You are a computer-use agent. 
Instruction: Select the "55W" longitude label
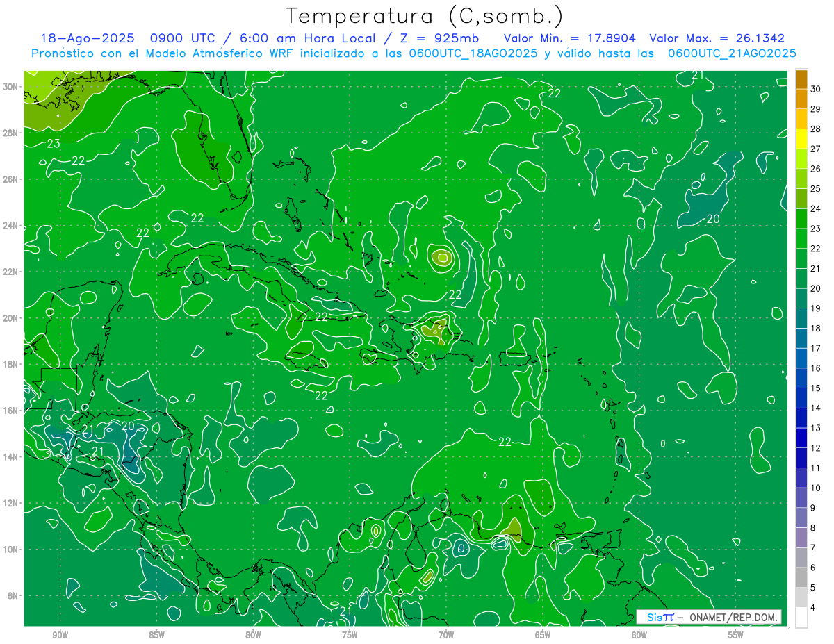pyautogui.click(x=736, y=635)
